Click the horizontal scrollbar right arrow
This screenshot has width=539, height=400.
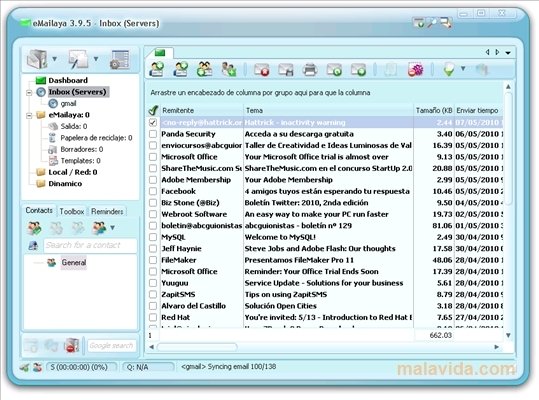tap(497, 347)
